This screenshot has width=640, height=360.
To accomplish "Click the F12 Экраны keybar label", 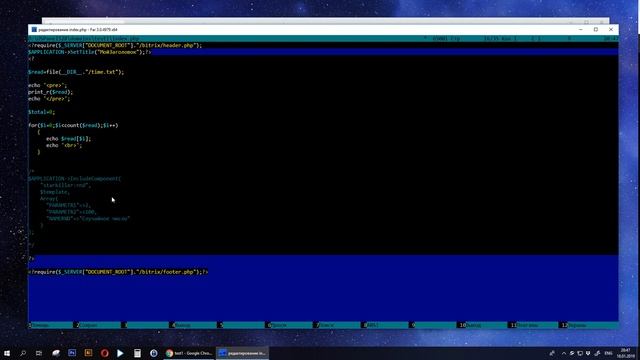I will click(x=588, y=325).
